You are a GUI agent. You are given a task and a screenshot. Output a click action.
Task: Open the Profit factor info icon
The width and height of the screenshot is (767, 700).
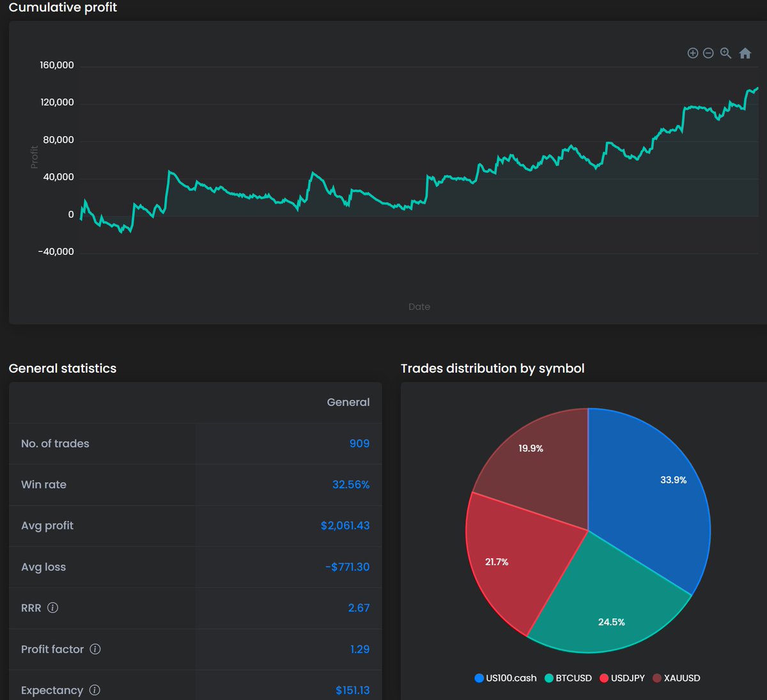click(x=95, y=649)
